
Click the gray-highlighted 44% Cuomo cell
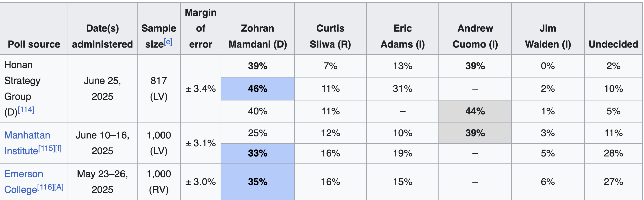475,111
